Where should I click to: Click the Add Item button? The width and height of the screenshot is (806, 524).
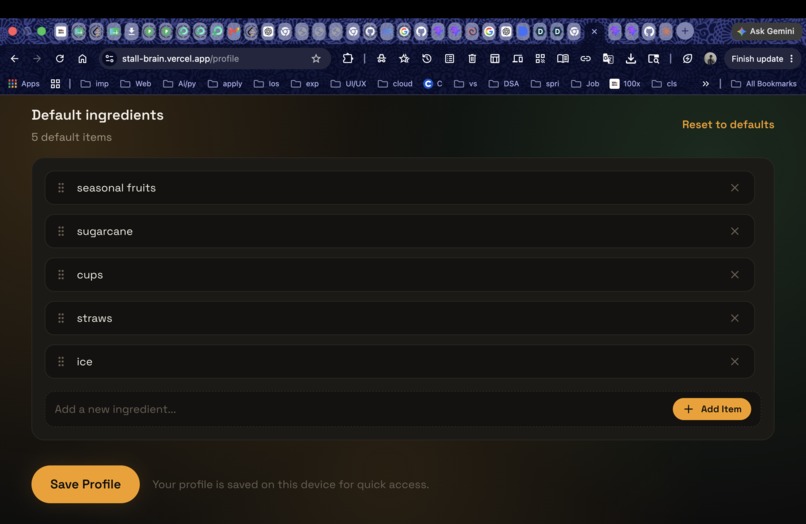(x=712, y=409)
